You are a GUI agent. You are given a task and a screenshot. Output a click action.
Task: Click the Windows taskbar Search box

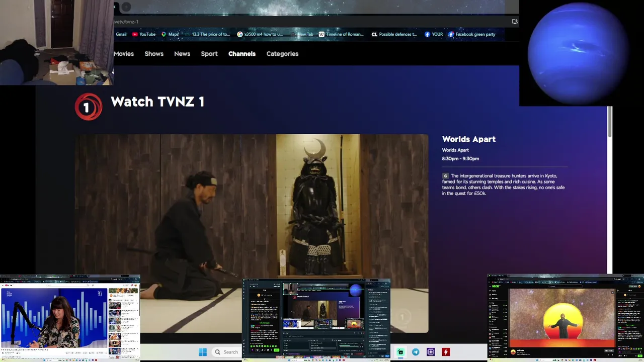tap(226, 352)
